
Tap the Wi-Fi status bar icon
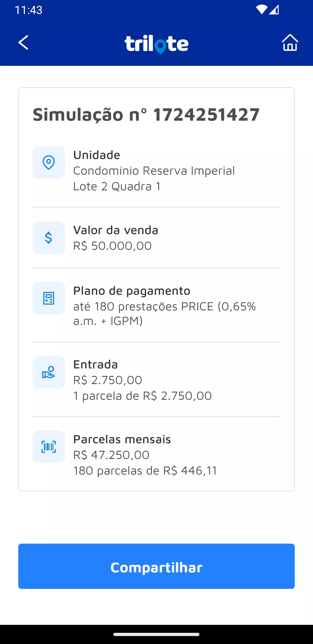click(x=261, y=10)
